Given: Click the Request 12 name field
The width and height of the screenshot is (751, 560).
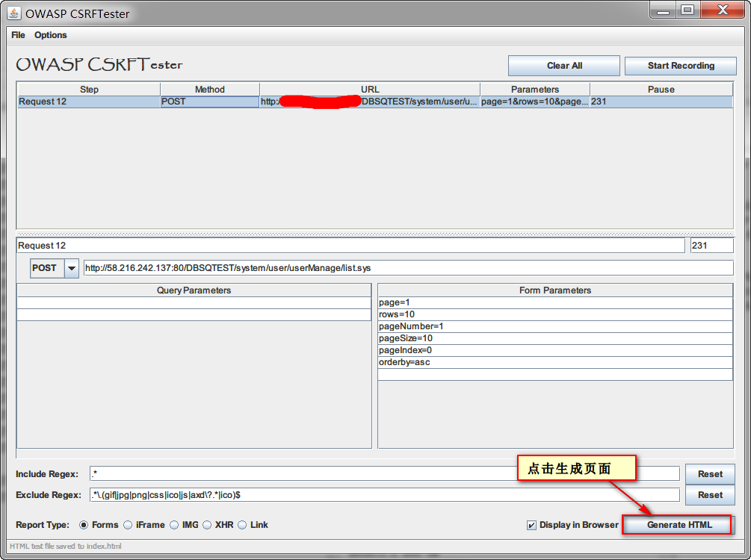Looking at the screenshot, I should click(350, 246).
